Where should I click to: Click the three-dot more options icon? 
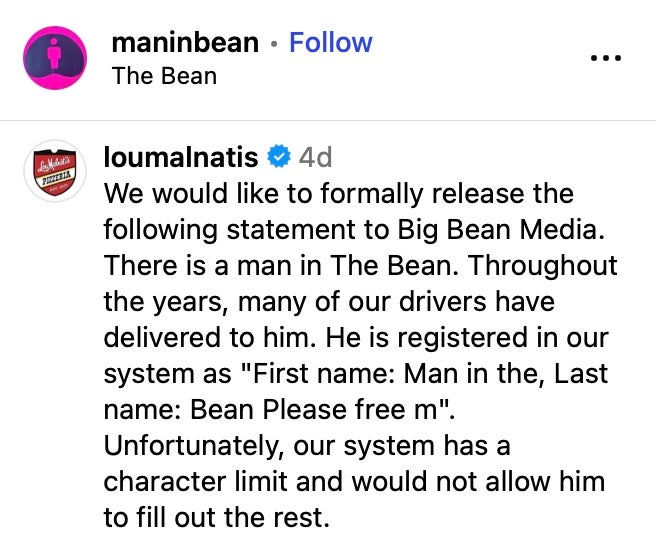[x=605, y=58]
